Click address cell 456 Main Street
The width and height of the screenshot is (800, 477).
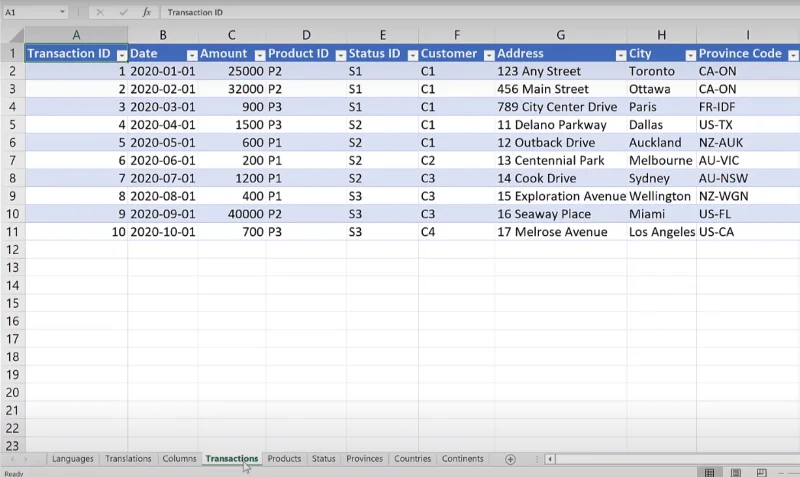click(561, 89)
